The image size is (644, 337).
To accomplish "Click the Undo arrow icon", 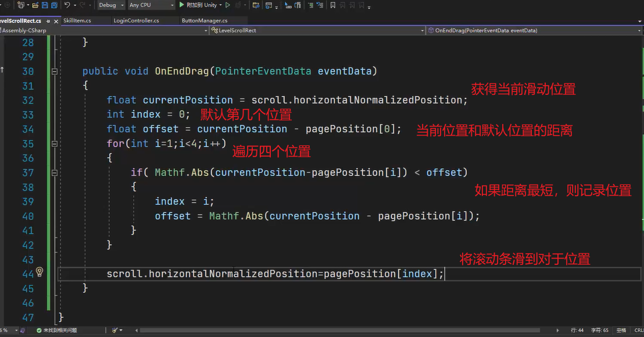I will coord(67,5).
